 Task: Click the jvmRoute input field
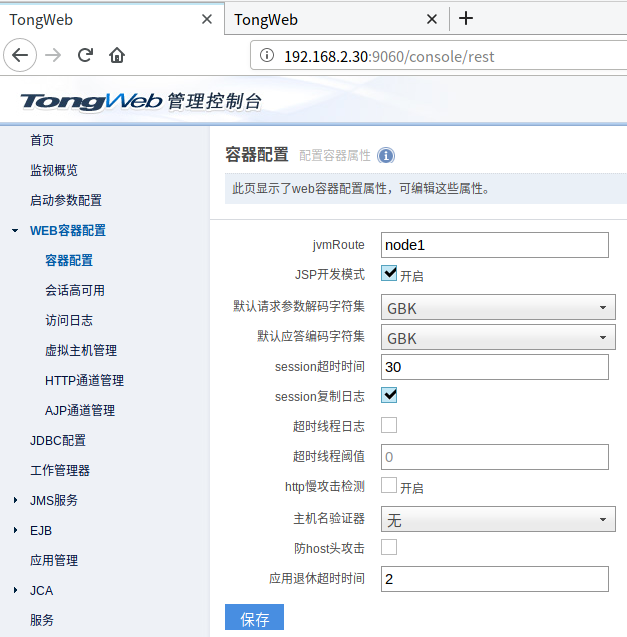click(x=495, y=245)
